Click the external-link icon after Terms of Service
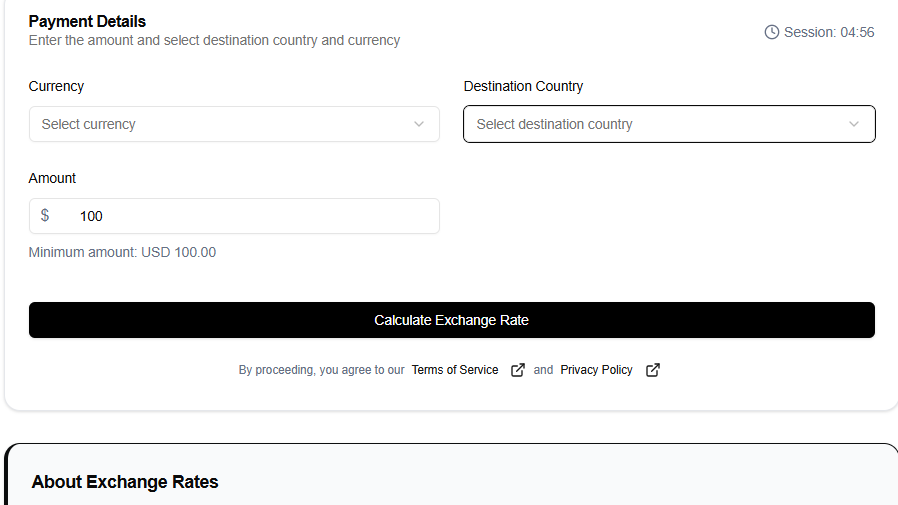The width and height of the screenshot is (898, 505). point(518,370)
